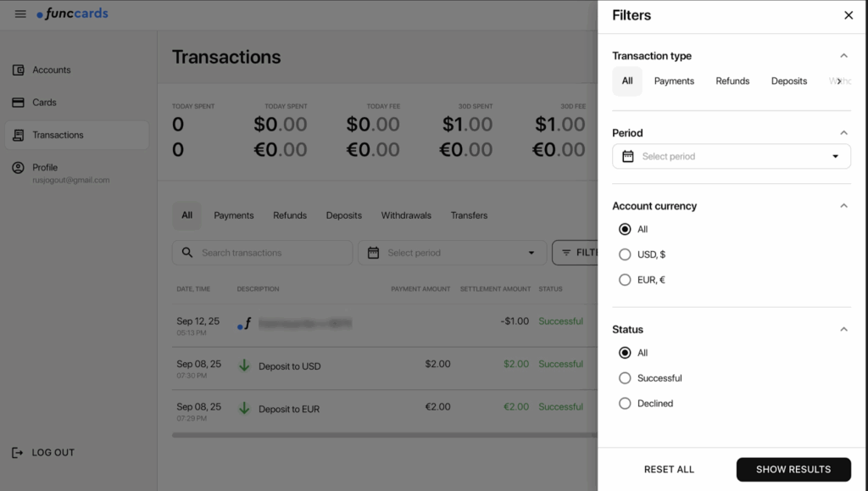This screenshot has width=868, height=491.
Task: Click SHOW RESULTS button
Action: click(x=793, y=470)
